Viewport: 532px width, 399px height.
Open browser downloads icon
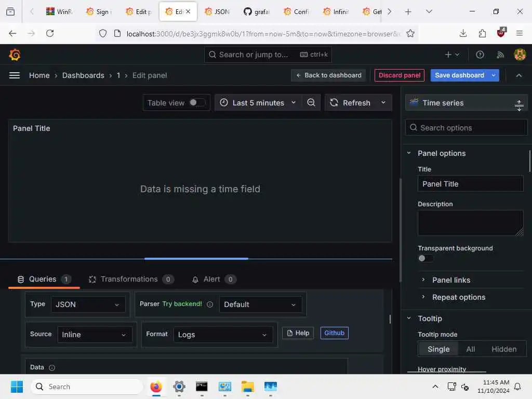(x=463, y=33)
